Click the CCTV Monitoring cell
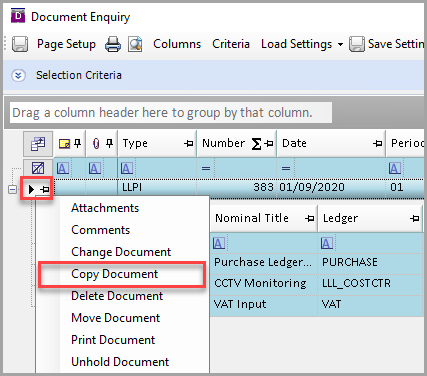This screenshot has width=427, height=376. click(x=264, y=283)
